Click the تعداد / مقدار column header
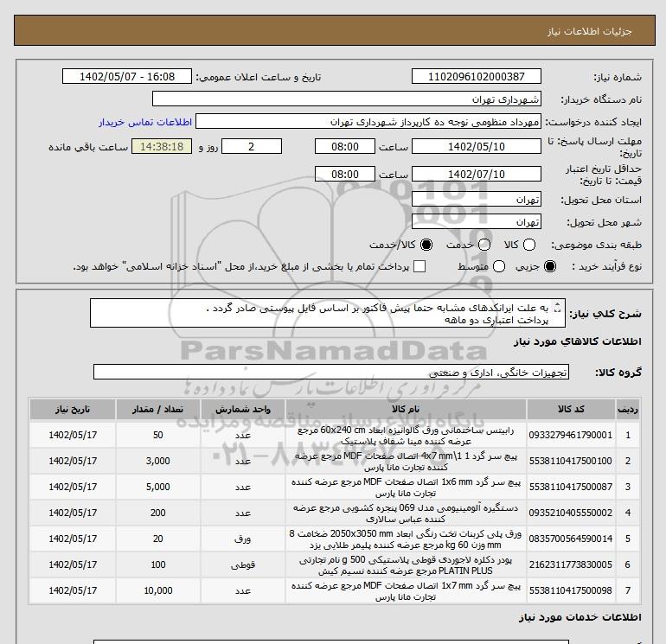The width and height of the screenshot is (666, 644). coord(158,409)
